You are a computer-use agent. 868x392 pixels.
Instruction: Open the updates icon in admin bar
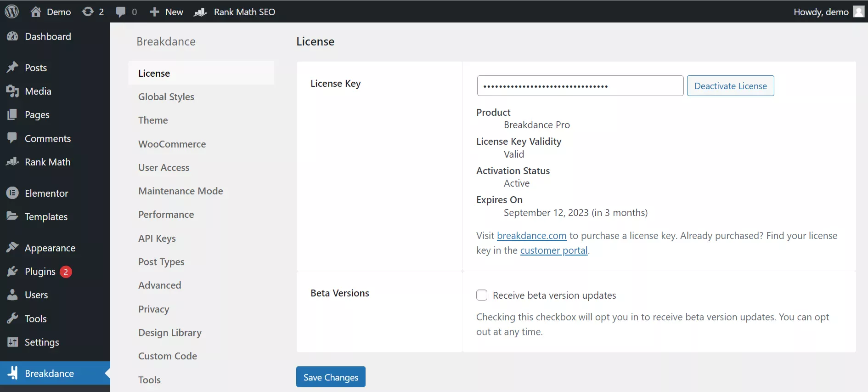[88, 11]
